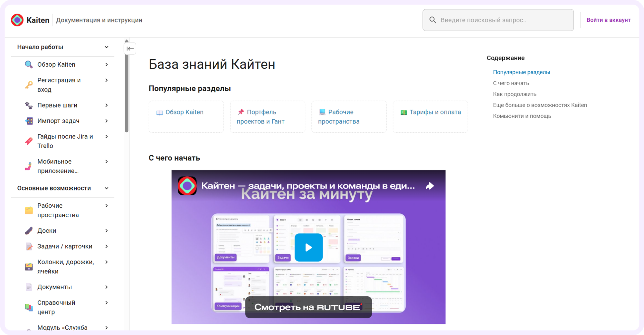The width and height of the screenshot is (644, 335).
Task: Open Доски in sidebar
Action: point(47,231)
